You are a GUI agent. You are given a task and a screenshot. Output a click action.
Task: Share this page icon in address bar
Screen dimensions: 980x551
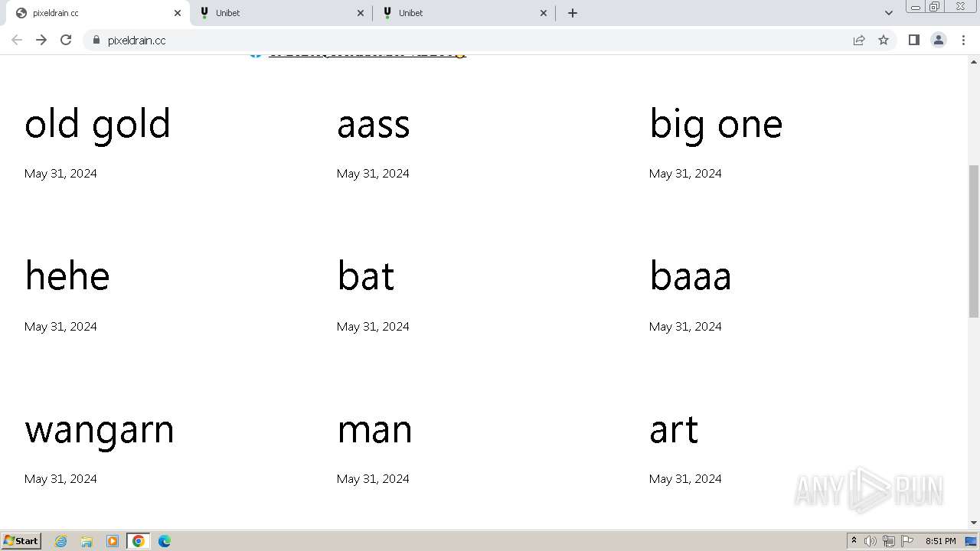(x=859, y=40)
